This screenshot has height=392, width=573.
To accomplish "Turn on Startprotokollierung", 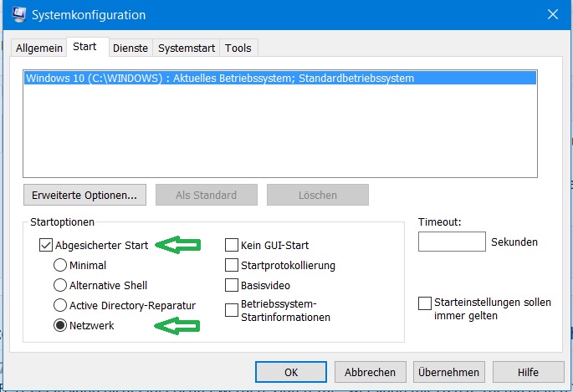I will point(232,265).
